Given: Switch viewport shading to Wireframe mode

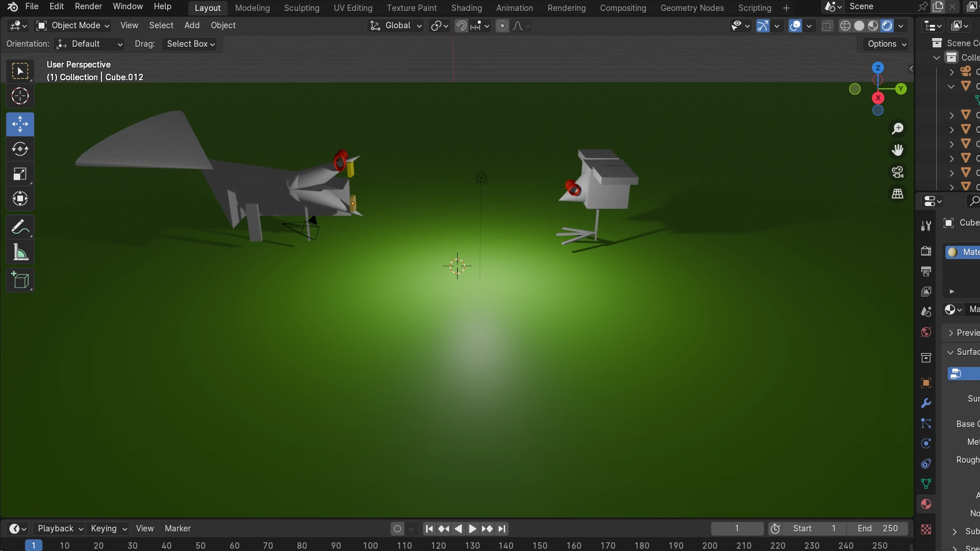Looking at the screenshot, I should click(846, 26).
